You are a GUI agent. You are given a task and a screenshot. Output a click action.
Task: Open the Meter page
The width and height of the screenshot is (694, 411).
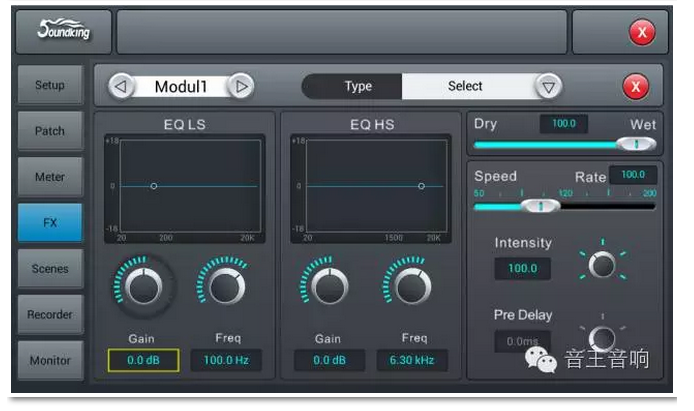coord(49,177)
